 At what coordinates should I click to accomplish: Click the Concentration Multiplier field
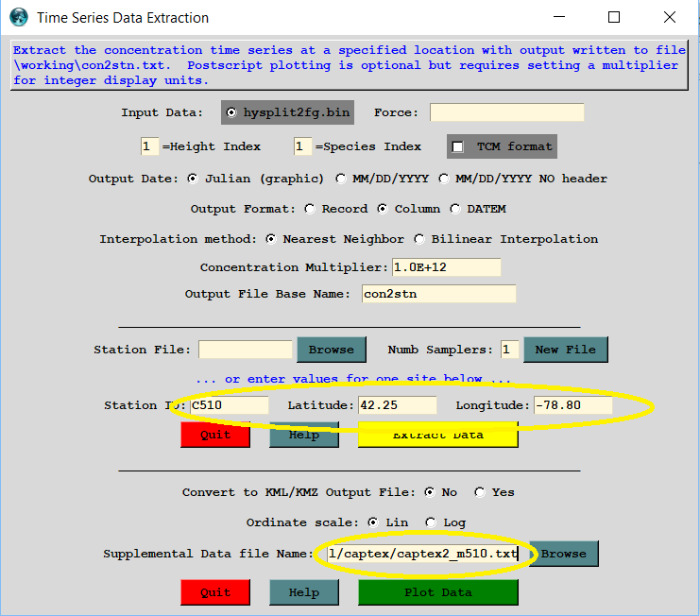pyautogui.click(x=446, y=267)
